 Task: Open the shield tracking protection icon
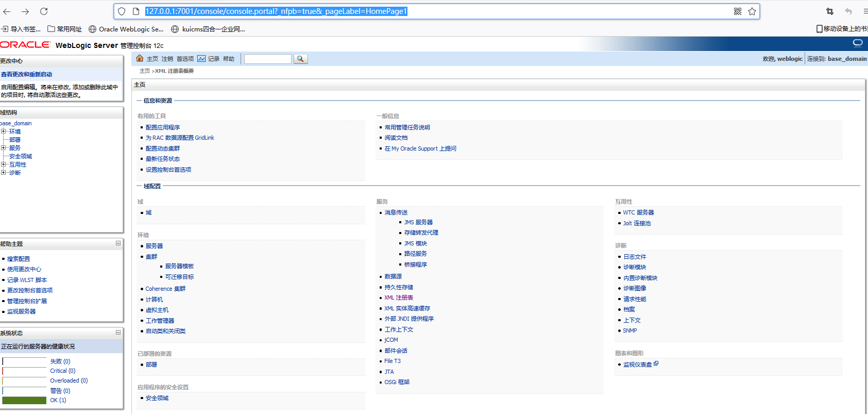(122, 11)
